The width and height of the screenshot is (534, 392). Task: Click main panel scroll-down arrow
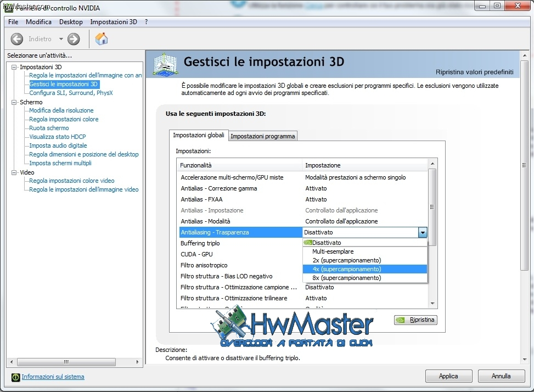[x=525, y=360]
